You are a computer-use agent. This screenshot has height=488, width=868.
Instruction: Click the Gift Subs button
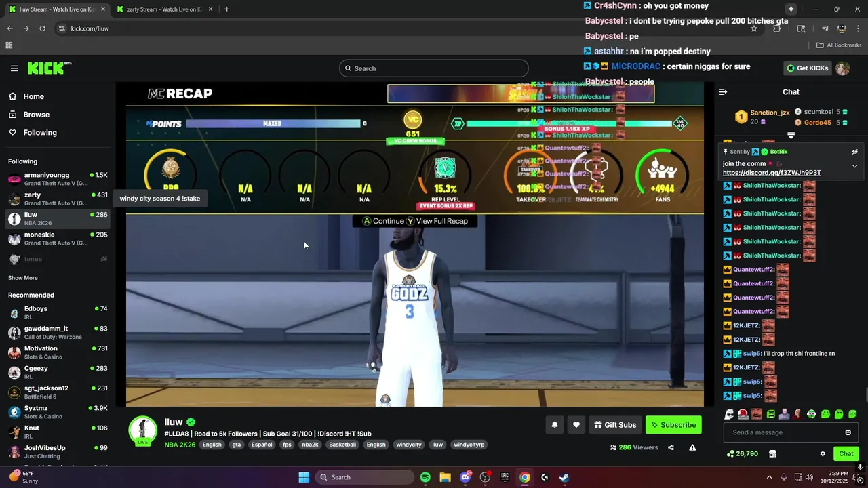(x=615, y=425)
